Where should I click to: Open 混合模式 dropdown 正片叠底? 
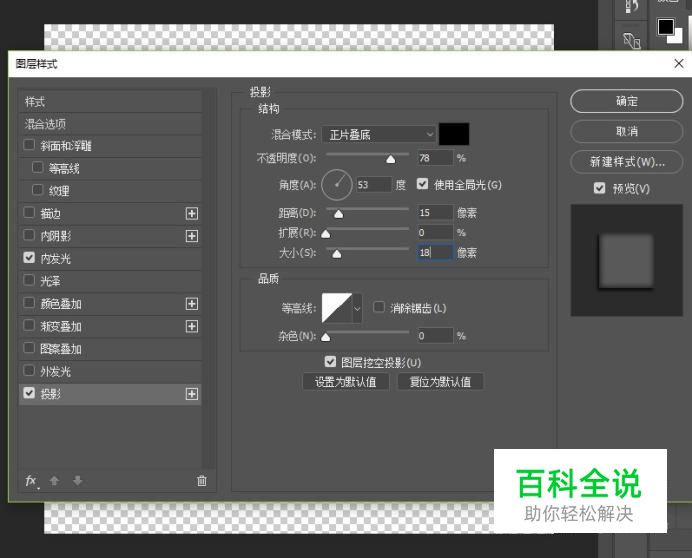pos(379,134)
